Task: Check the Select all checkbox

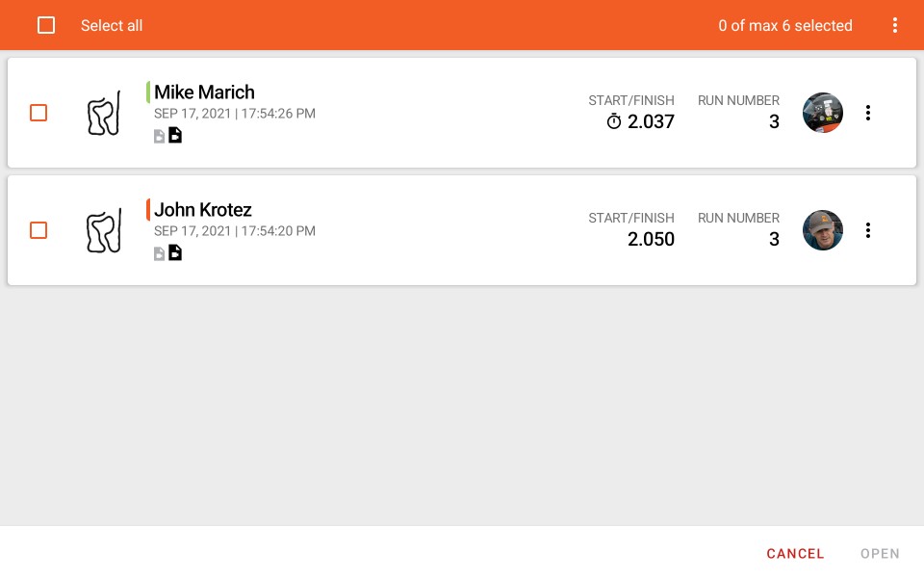Action: coord(46,25)
